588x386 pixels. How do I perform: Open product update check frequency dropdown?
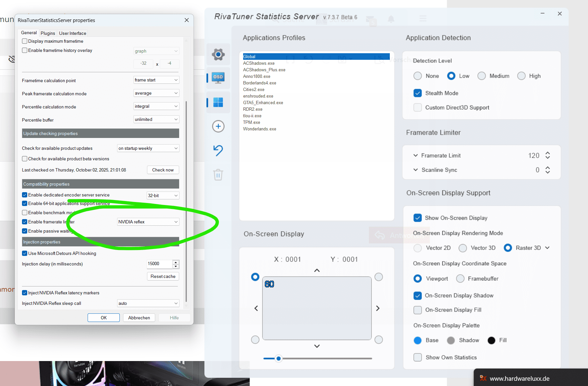[x=148, y=148]
